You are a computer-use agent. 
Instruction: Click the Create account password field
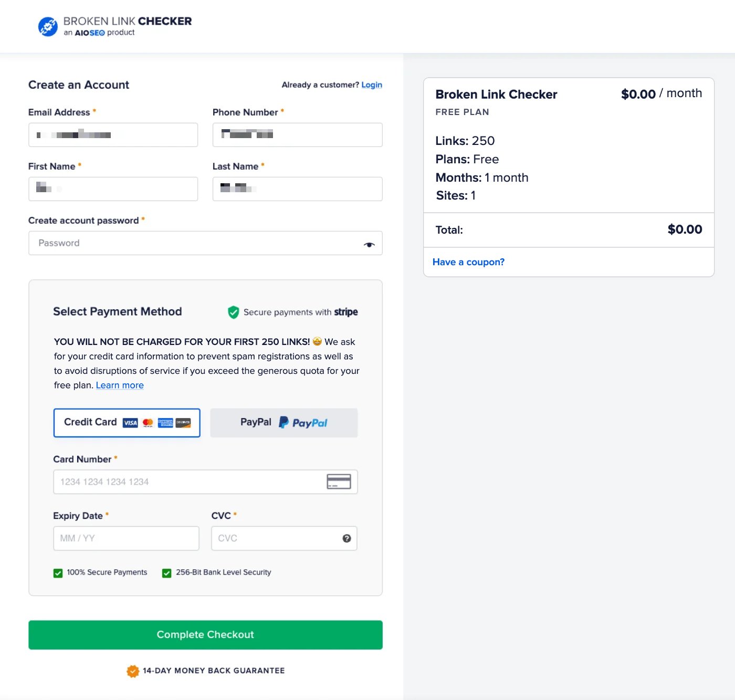205,243
